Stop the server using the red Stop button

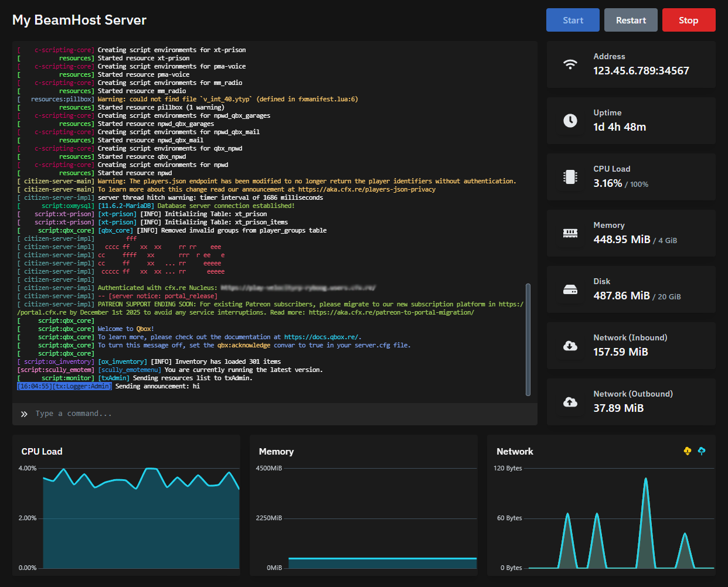pos(689,20)
